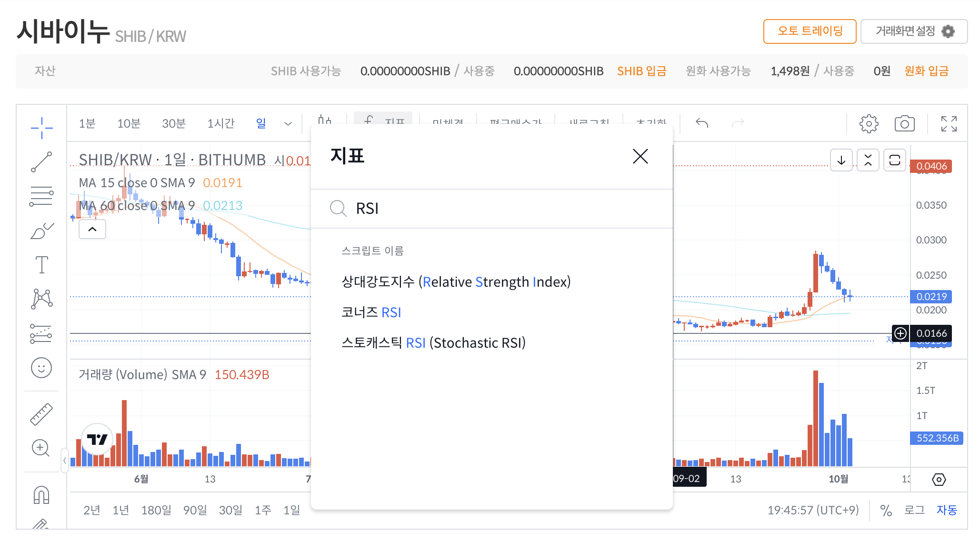This screenshot has width=980, height=542.
Task: Collapse the indicator legend chevron
Action: point(92,230)
